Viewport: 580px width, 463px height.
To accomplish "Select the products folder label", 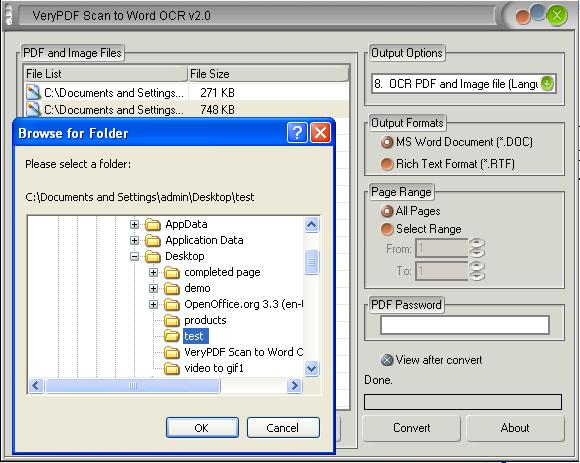I will coord(205,320).
